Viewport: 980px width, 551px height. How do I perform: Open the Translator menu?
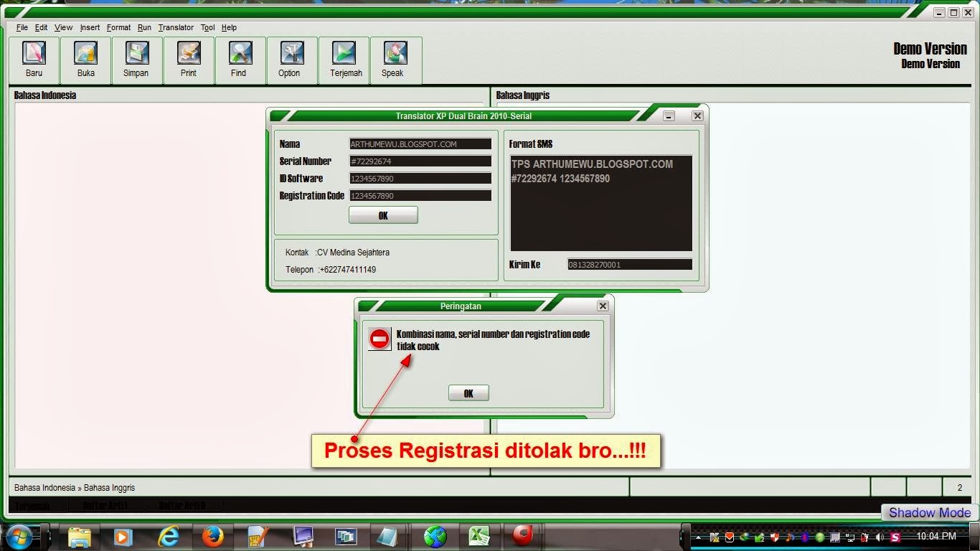pyautogui.click(x=176, y=27)
